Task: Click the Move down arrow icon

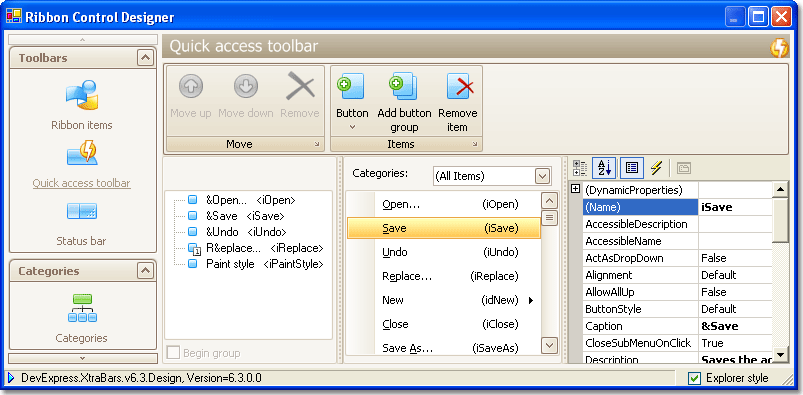Action: click(x=246, y=87)
